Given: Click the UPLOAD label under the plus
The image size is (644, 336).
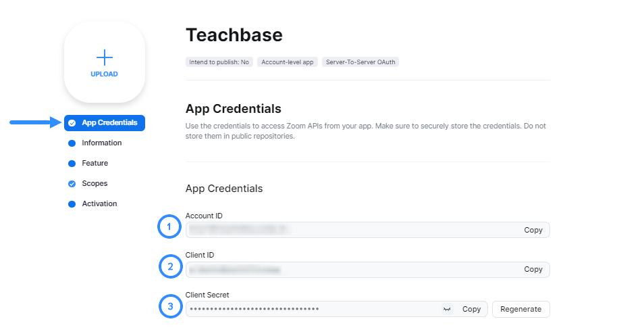Looking at the screenshot, I should coord(105,74).
